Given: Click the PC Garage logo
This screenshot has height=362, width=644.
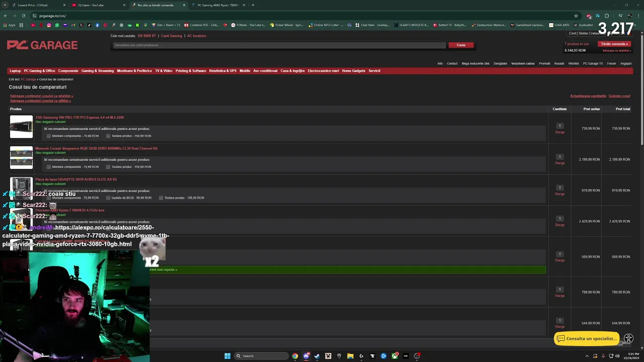Looking at the screenshot, I should click(x=42, y=45).
